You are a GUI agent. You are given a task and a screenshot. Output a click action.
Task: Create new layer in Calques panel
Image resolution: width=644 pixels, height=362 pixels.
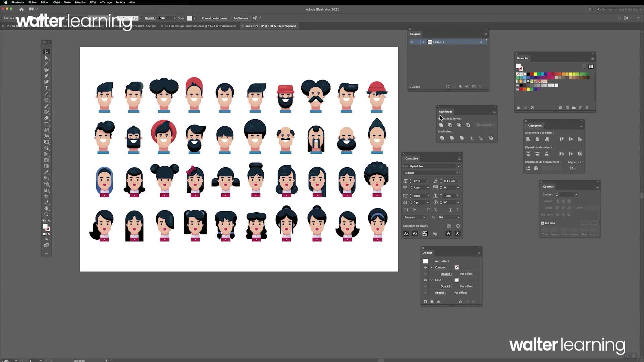474,87
